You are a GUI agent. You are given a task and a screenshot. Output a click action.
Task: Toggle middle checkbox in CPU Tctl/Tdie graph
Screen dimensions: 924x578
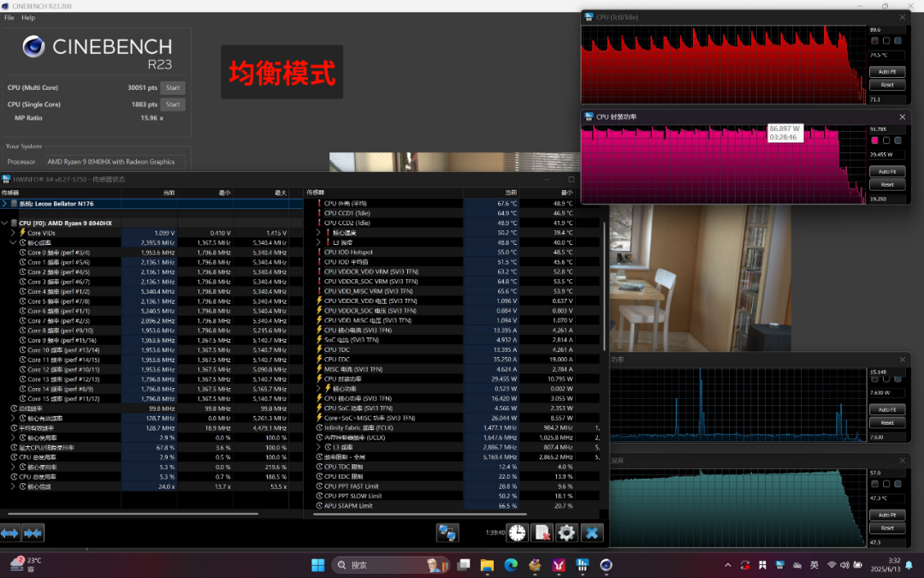tap(886, 41)
